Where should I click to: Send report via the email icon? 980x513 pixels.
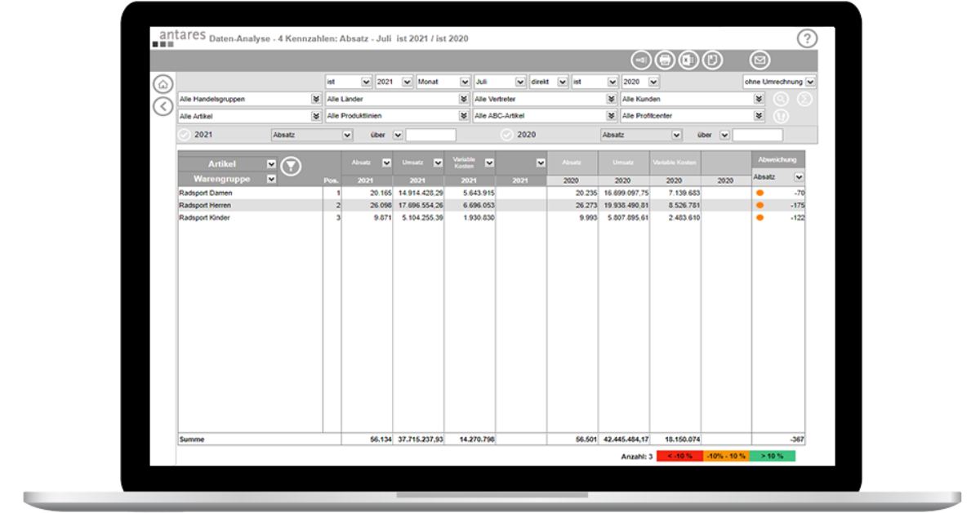[760, 60]
